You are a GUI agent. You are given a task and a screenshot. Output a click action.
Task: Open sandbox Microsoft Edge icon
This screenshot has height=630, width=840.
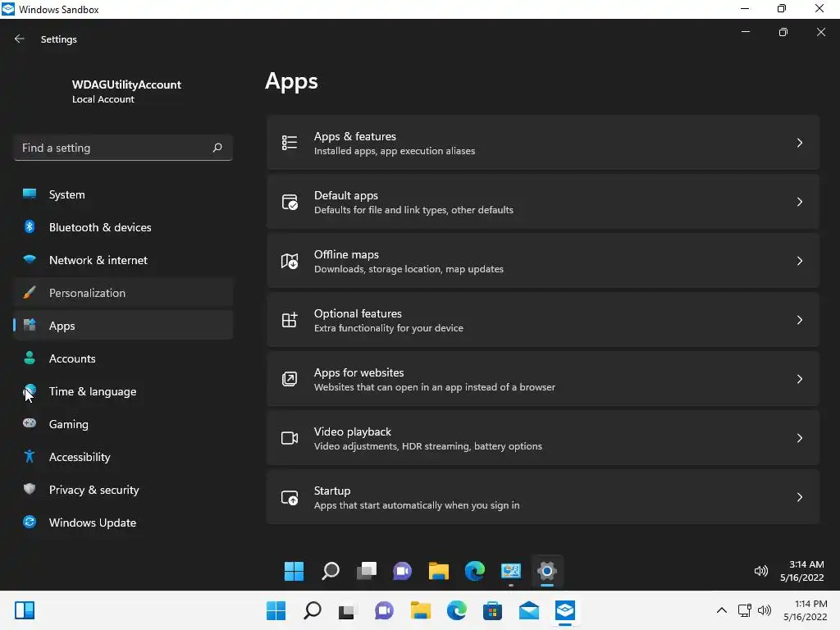pyautogui.click(x=475, y=571)
